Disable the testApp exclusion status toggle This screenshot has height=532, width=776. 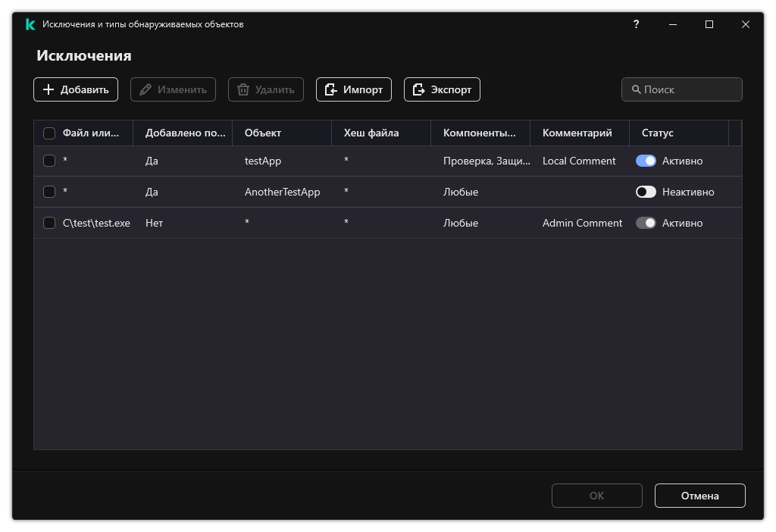pyautogui.click(x=646, y=161)
